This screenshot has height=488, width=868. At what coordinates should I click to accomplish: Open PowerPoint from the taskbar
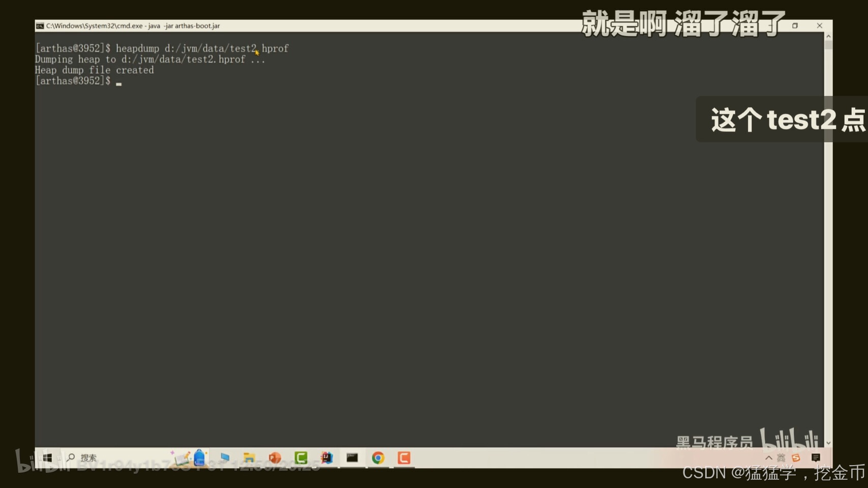pyautogui.click(x=275, y=458)
